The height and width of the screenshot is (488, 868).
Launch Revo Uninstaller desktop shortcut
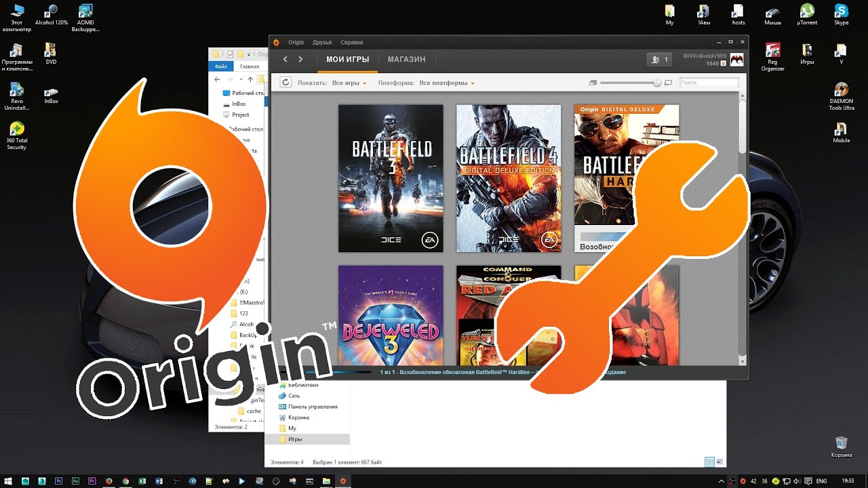17,97
